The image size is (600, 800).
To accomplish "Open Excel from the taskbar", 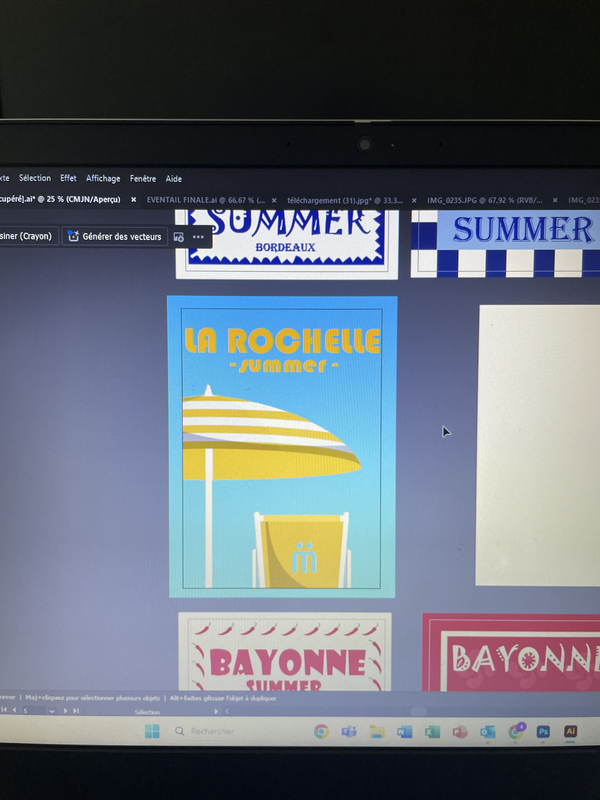I will pos(432,731).
